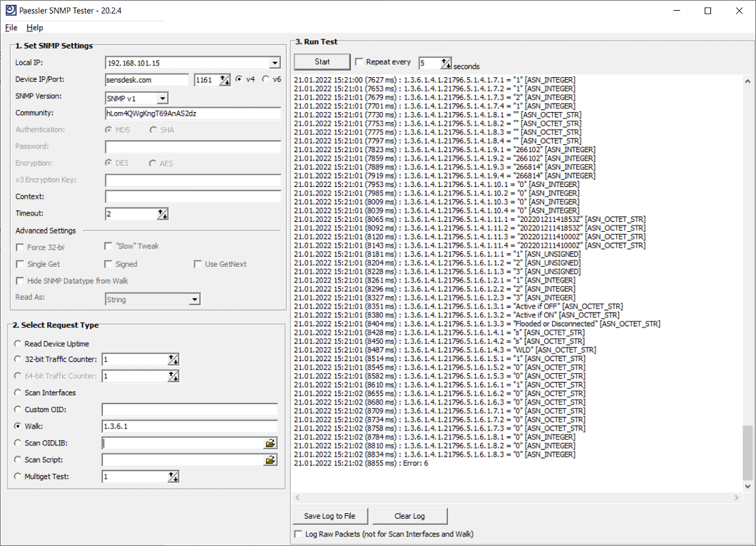Click horizontal scrollbar left arrow in log

point(297,497)
